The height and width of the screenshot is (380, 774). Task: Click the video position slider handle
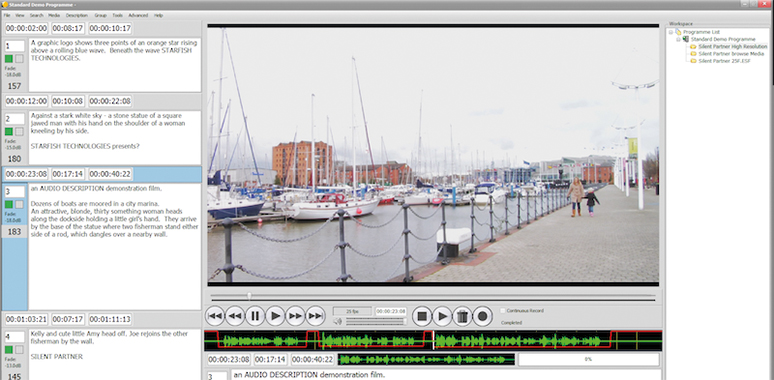[249, 296]
